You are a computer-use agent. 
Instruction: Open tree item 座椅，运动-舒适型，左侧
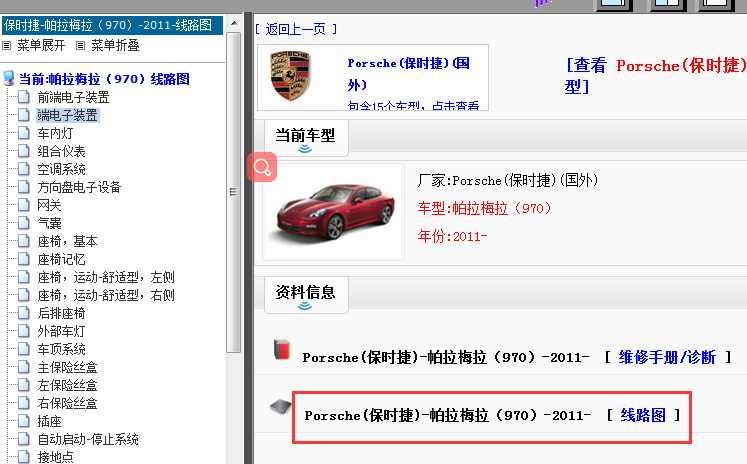point(106,277)
